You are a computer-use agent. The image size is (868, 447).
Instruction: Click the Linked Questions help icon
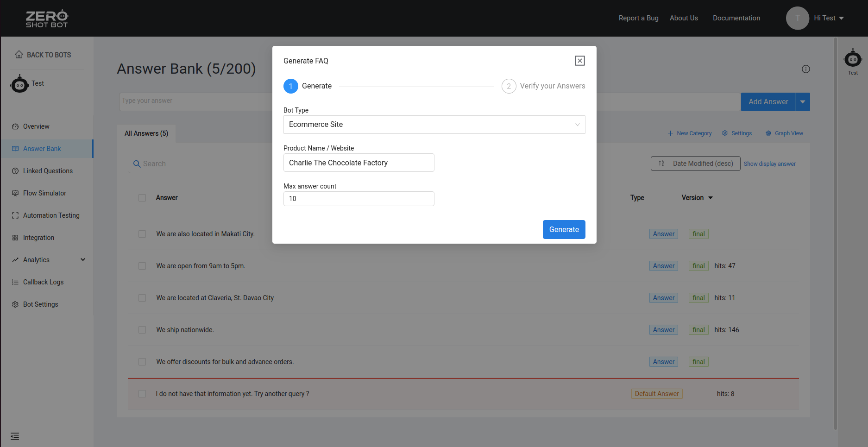tap(15, 171)
